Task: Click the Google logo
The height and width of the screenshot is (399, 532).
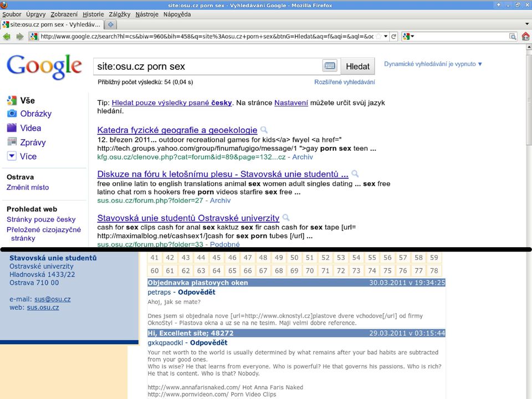Action: coord(44,67)
